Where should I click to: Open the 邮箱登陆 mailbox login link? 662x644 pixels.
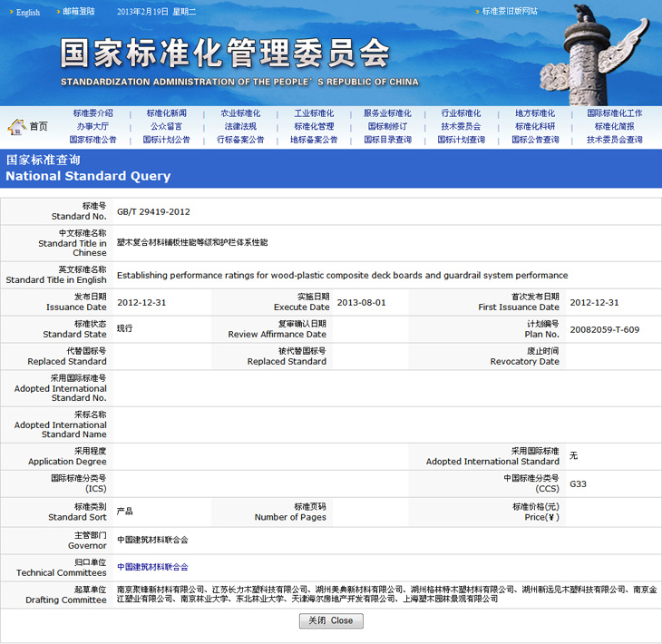79,12
